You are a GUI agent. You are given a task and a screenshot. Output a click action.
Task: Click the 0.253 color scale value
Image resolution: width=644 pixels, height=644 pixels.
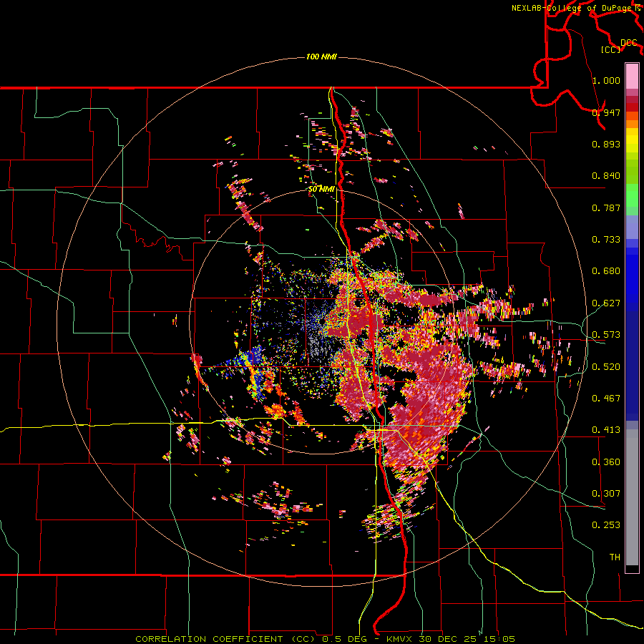pos(606,525)
